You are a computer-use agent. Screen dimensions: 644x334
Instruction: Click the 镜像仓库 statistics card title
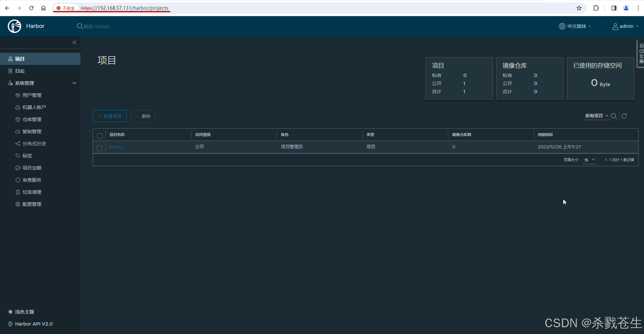pos(515,66)
